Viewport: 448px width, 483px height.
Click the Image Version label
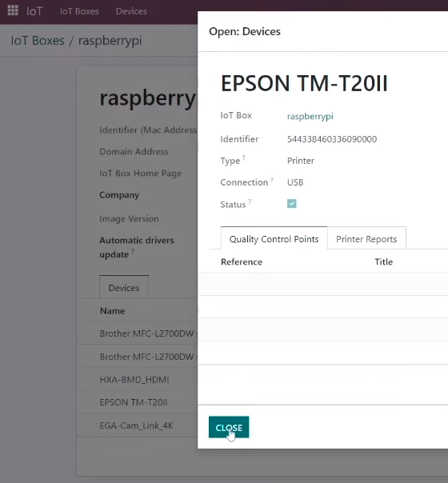129,218
